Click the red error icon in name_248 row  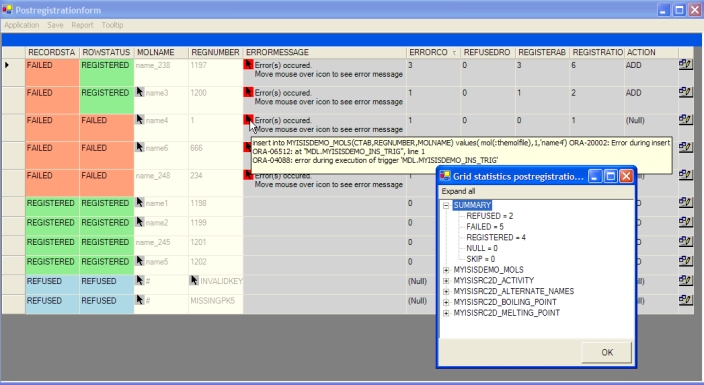(248, 174)
